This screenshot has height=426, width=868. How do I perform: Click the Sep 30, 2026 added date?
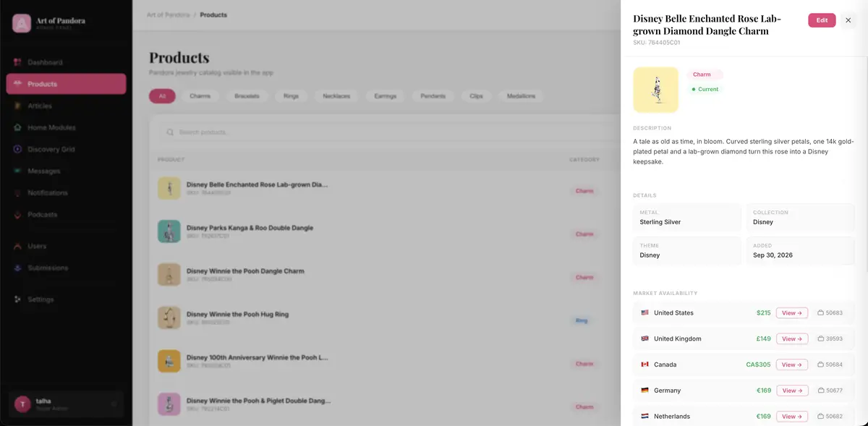[773, 255]
